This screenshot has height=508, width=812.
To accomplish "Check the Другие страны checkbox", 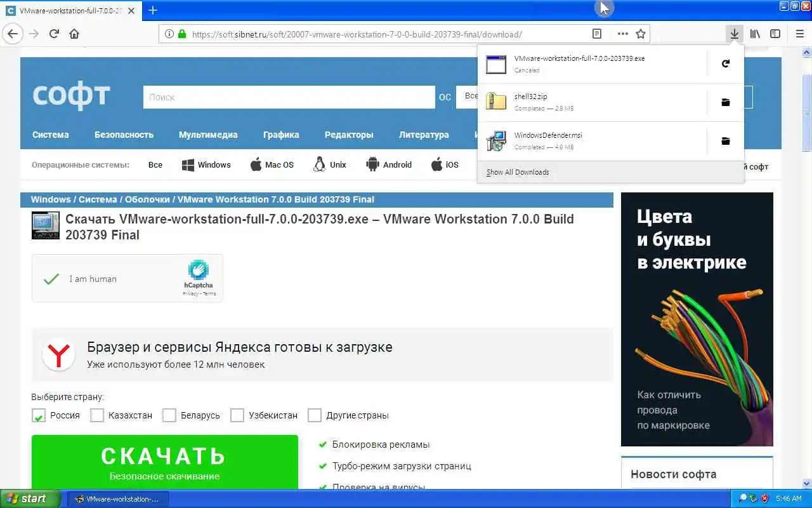I will click(x=315, y=415).
